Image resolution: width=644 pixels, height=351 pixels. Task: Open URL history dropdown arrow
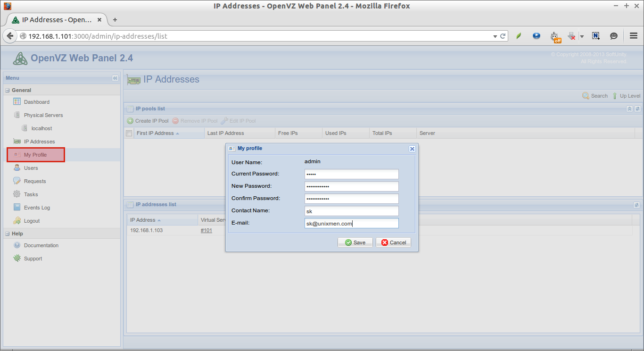pos(495,36)
